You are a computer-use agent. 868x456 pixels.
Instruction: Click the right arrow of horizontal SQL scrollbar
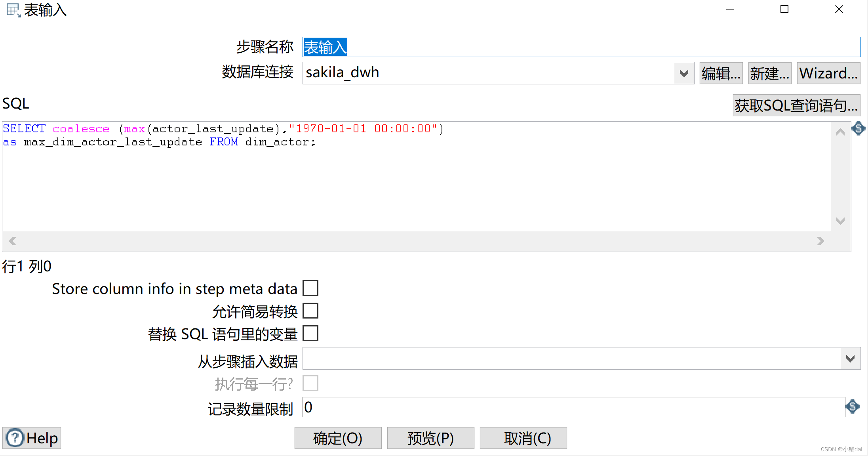point(820,241)
